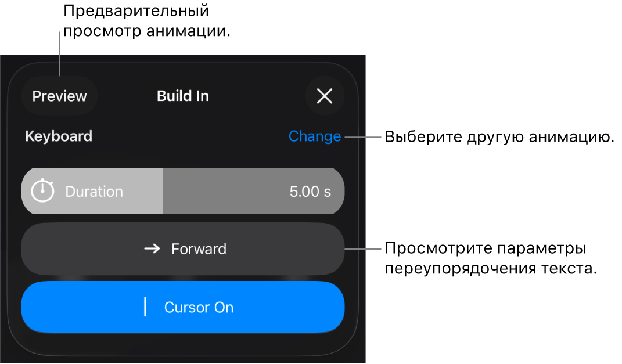Viewport: 622px width, 364px height.
Task: Click the vertical cursor bar icon
Action: pyautogui.click(x=145, y=307)
